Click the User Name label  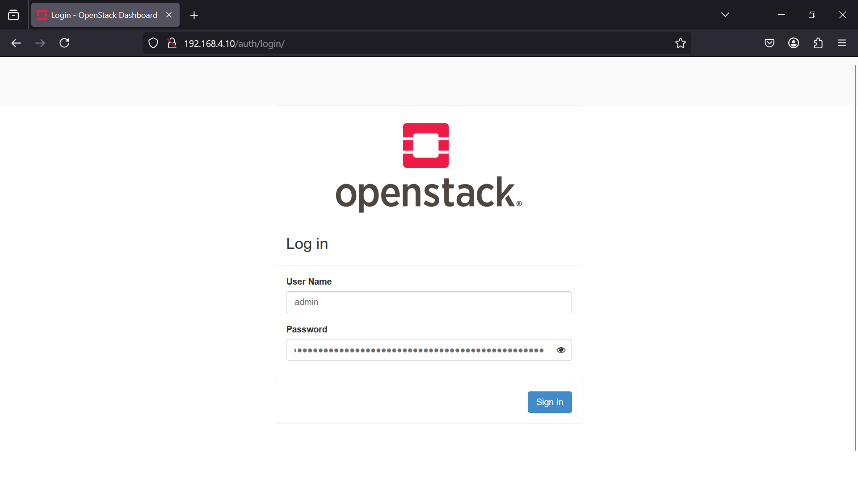pyautogui.click(x=309, y=281)
